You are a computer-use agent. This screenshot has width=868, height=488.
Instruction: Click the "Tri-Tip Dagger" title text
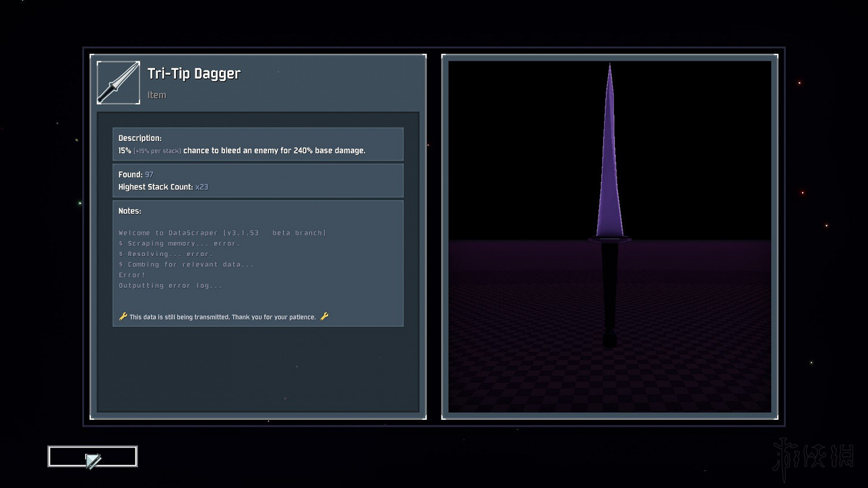pos(194,73)
